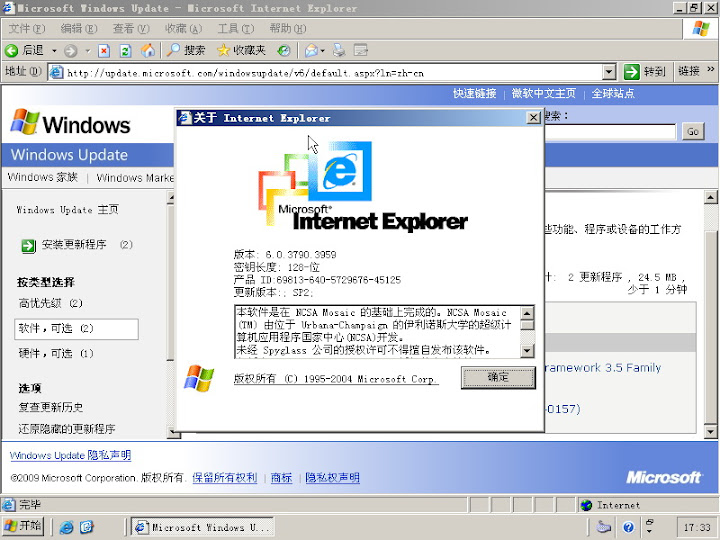Open Worldwide sites (全球站点) link

click(x=613, y=93)
